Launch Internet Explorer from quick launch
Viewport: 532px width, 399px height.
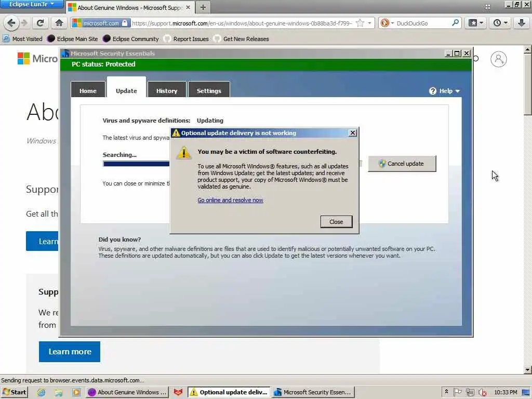42,392
